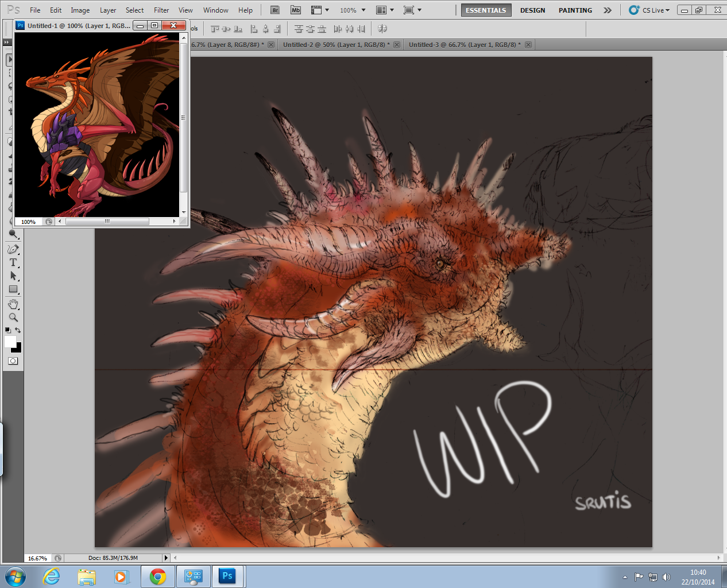Pick the Rectangle shape tool

pyautogui.click(x=13, y=289)
